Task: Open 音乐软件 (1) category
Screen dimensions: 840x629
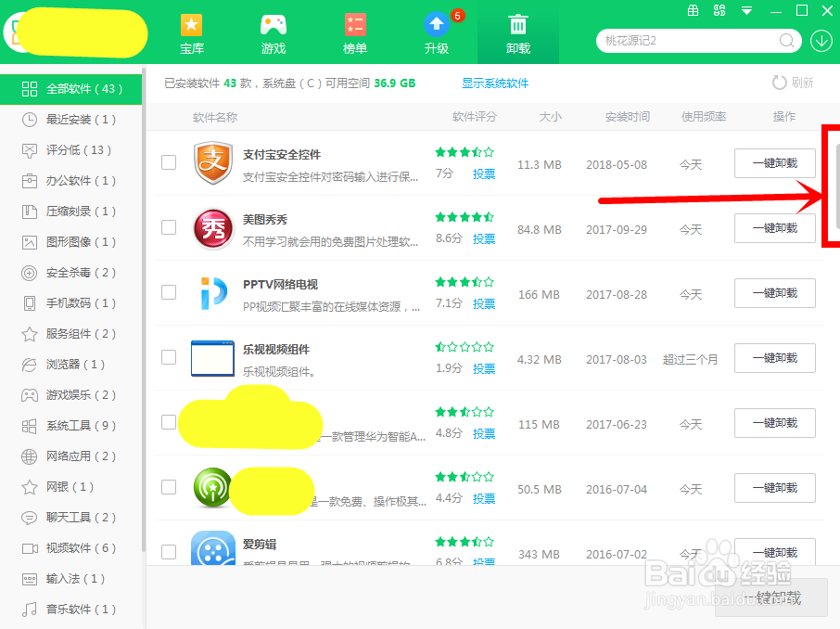Action: click(x=70, y=610)
